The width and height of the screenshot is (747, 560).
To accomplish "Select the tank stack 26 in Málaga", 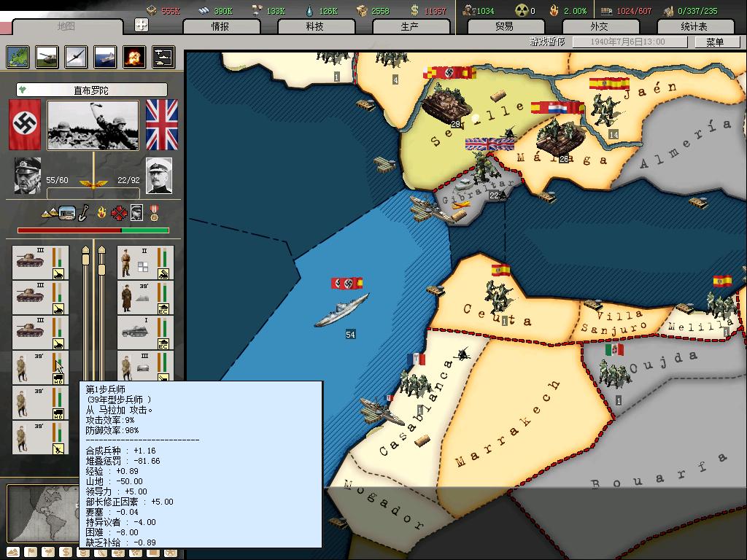I will (x=561, y=137).
